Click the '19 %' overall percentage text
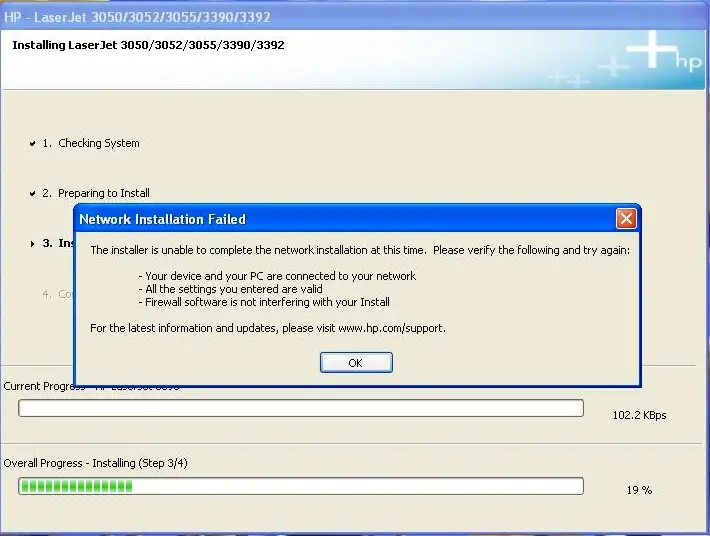The image size is (710, 536). [639, 490]
